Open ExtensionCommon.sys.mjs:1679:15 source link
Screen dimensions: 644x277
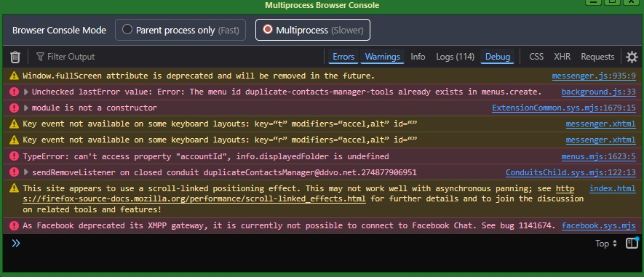(x=563, y=108)
